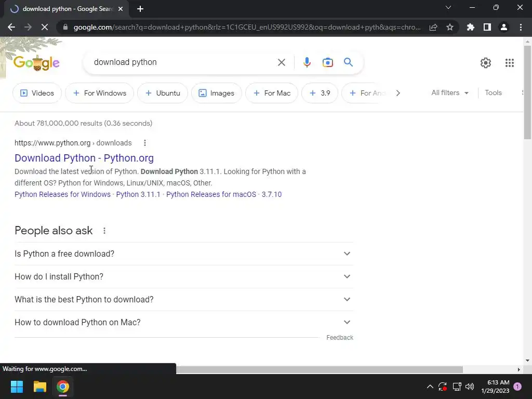The image size is (532, 399).
Task: Open Download Python - Python.org result
Action: [84, 158]
